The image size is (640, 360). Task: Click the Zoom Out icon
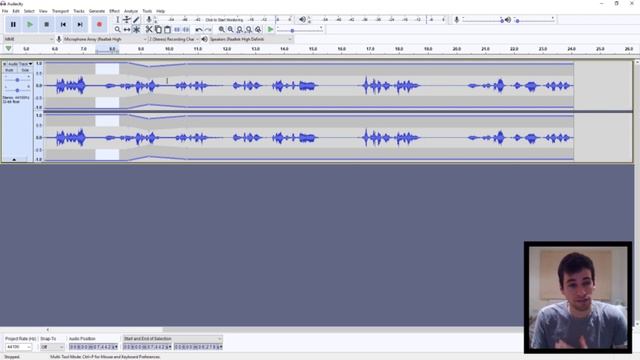pos(231,29)
